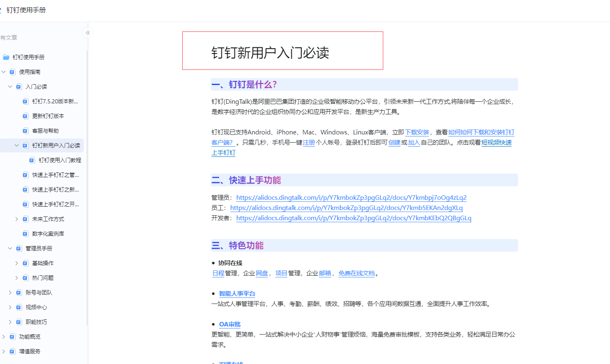Collapse the 使用指南 tree node

[x=4, y=72]
